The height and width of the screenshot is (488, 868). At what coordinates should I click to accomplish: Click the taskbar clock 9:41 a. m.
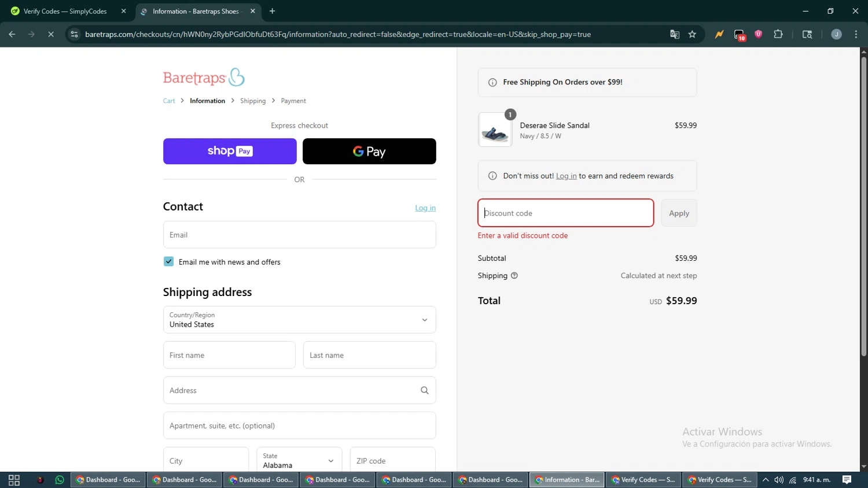coord(816,480)
